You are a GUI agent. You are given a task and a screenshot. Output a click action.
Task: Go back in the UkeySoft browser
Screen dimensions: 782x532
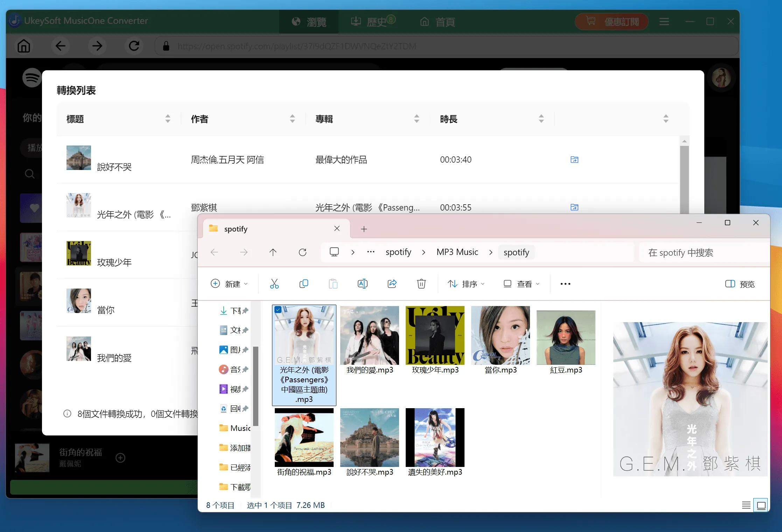tap(60, 46)
